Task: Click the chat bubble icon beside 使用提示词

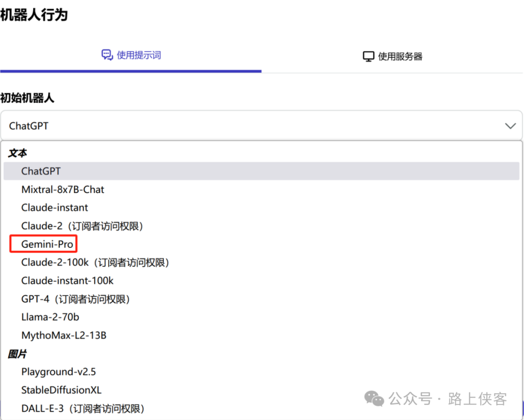Action: coord(107,55)
